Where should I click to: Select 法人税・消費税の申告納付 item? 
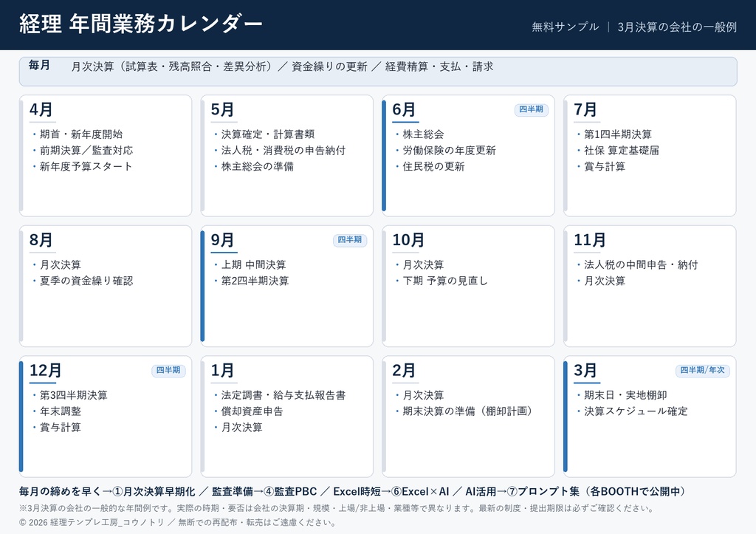tap(283, 150)
